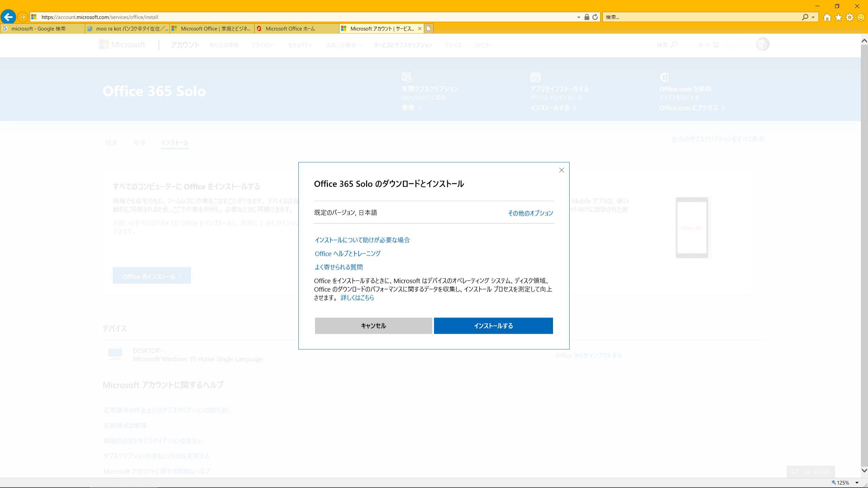The height and width of the screenshot is (488, 868).
Task: Click the account profile avatar
Action: pos(763,44)
